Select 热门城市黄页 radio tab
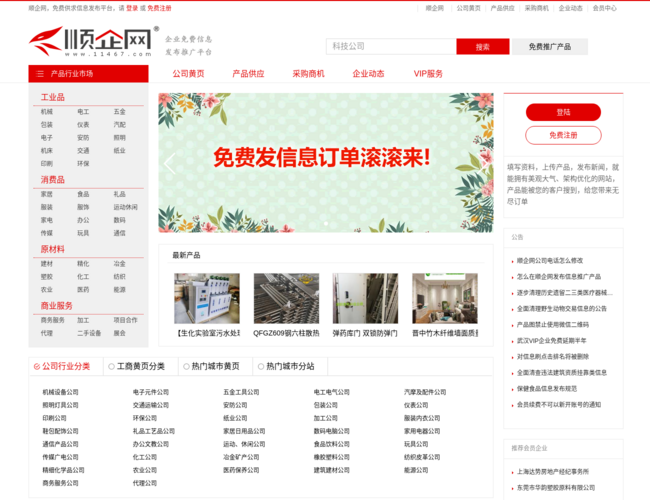The width and height of the screenshot is (650, 500). tap(211, 366)
